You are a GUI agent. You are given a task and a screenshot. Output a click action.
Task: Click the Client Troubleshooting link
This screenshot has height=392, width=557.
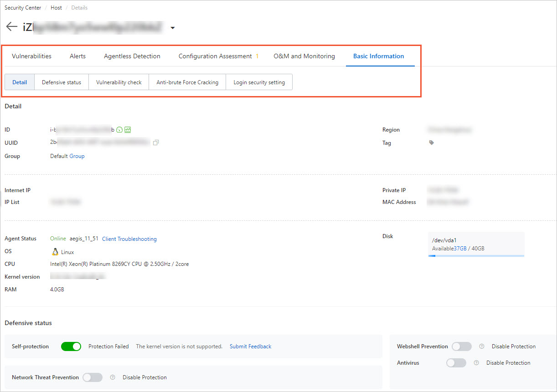129,239
